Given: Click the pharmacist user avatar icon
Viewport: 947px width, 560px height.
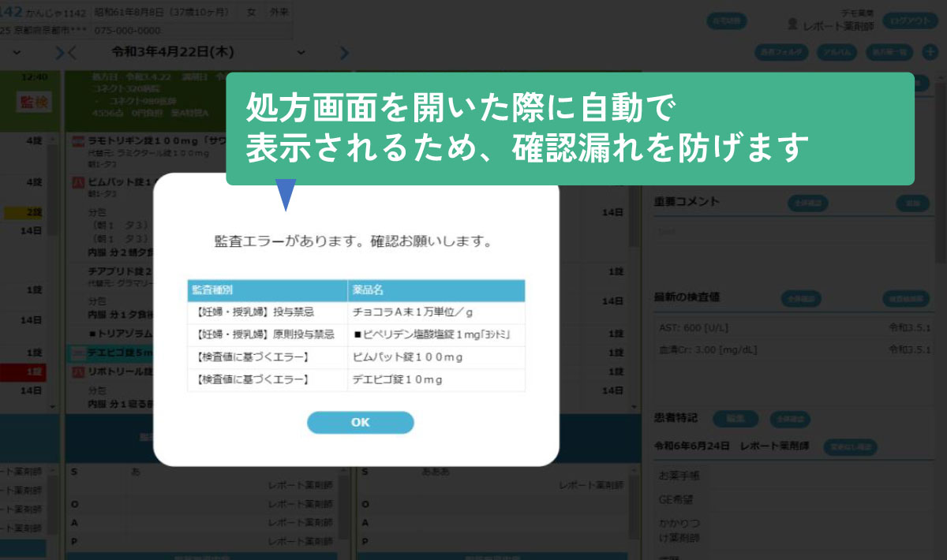Looking at the screenshot, I should click(x=792, y=24).
